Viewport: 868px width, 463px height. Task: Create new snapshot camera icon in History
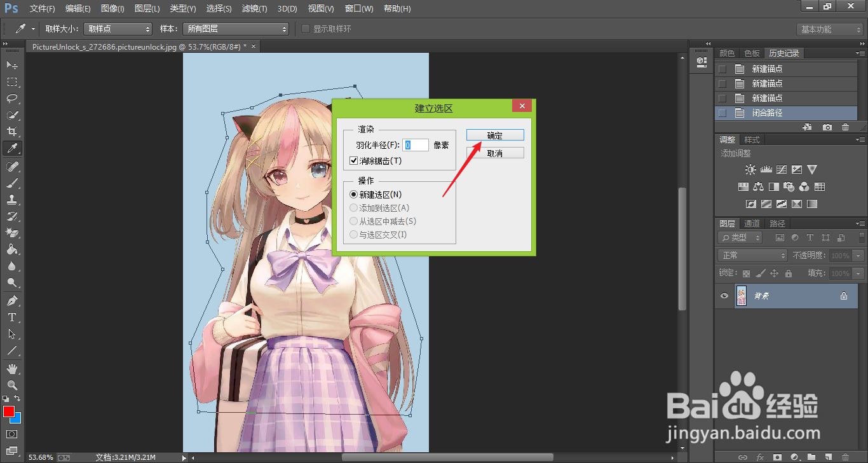pyautogui.click(x=827, y=127)
